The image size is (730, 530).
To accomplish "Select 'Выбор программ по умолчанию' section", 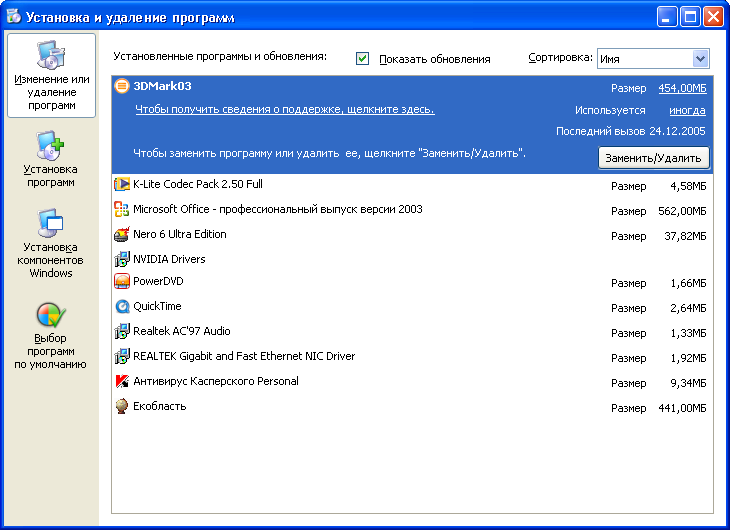I will [x=51, y=335].
